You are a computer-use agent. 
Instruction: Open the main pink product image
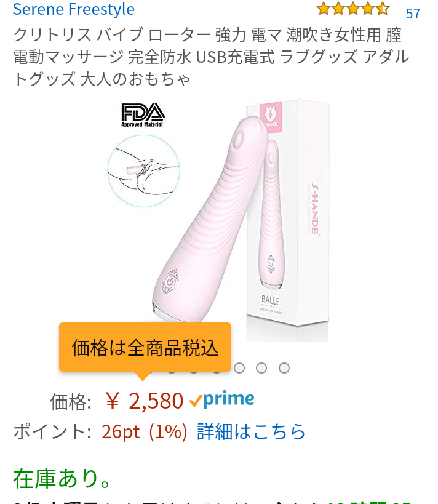pyautogui.click(x=209, y=218)
